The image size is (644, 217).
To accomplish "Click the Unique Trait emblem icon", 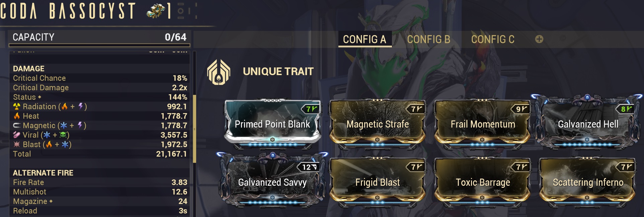I will [x=219, y=72].
